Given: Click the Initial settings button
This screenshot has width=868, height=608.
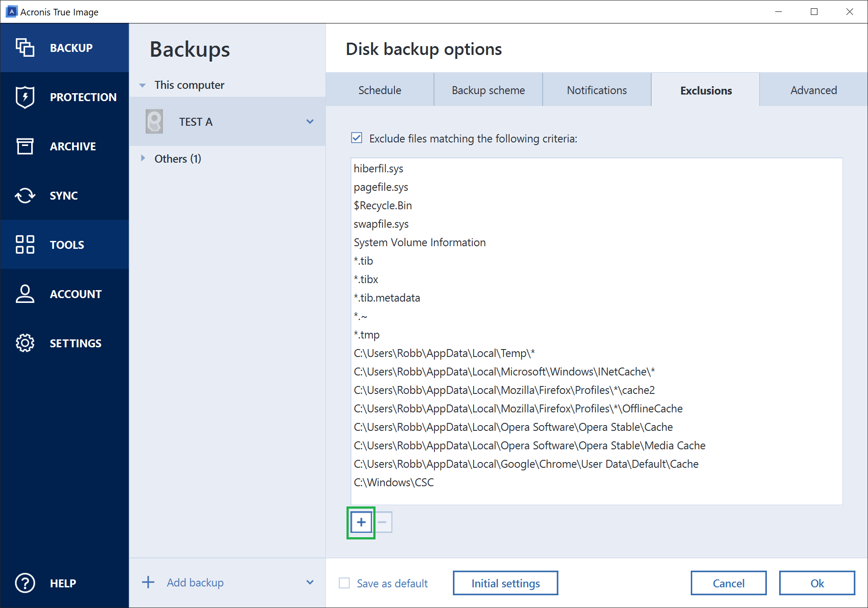Looking at the screenshot, I should click(505, 583).
